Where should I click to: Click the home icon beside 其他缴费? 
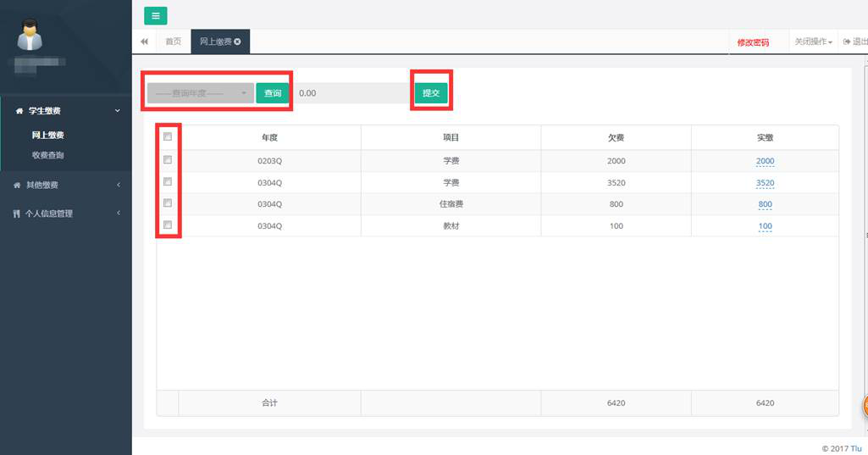click(17, 185)
